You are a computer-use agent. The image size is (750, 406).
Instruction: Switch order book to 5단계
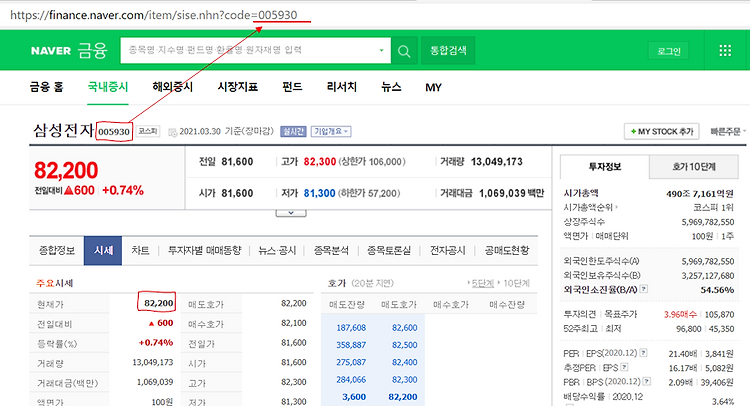[483, 283]
